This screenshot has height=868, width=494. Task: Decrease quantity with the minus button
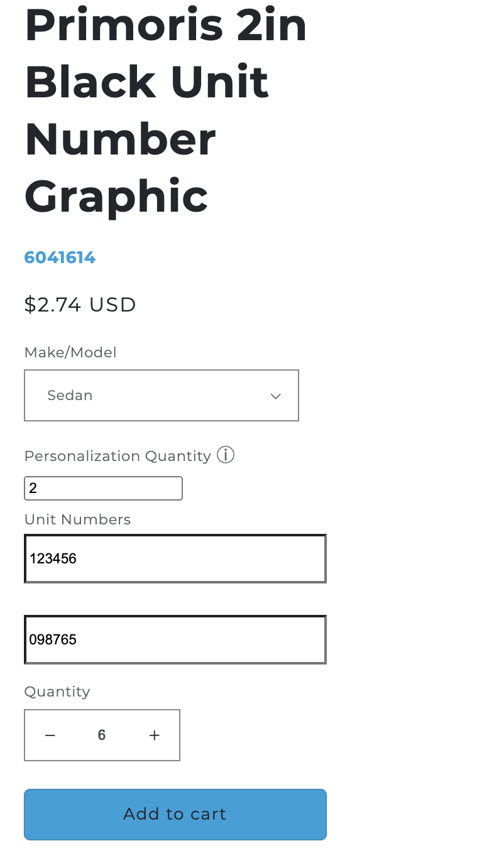(x=50, y=735)
